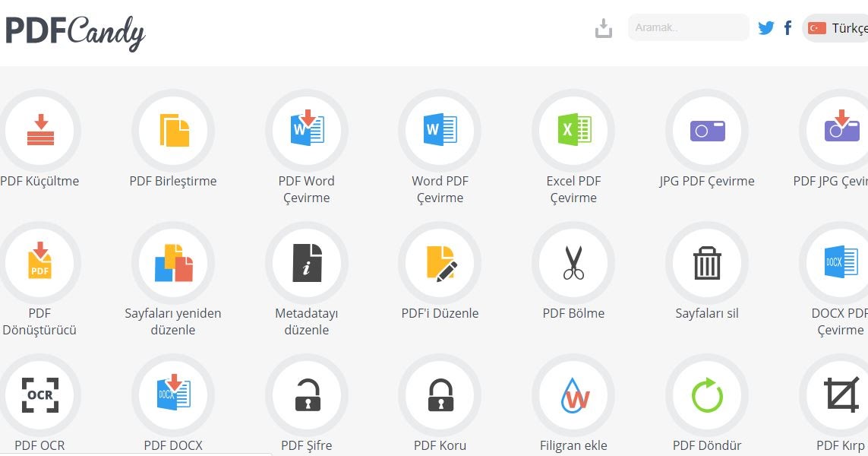
Task: Go to the PDFCandy logo homepage
Action: [x=74, y=32]
